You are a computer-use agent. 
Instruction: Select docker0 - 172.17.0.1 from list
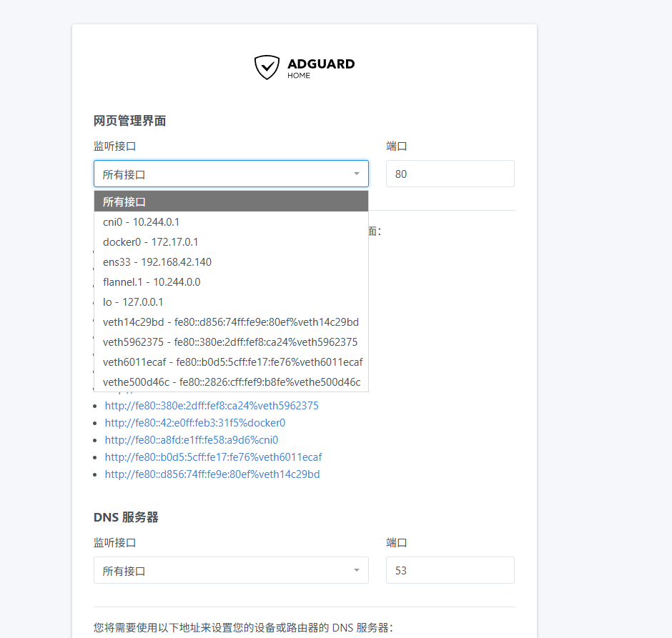point(231,242)
